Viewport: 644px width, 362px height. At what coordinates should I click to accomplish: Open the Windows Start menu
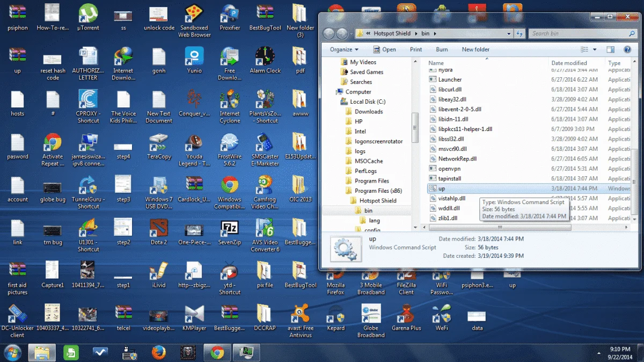[12, 352]
